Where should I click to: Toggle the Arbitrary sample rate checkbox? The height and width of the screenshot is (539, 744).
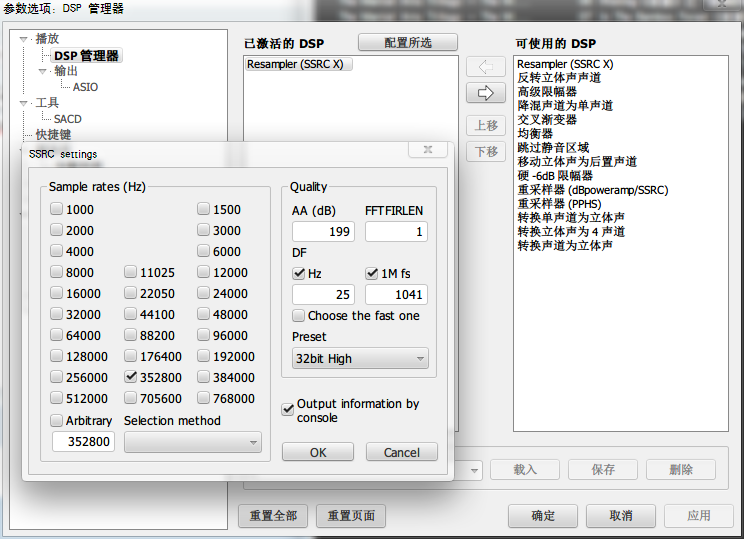pos(58,420)
